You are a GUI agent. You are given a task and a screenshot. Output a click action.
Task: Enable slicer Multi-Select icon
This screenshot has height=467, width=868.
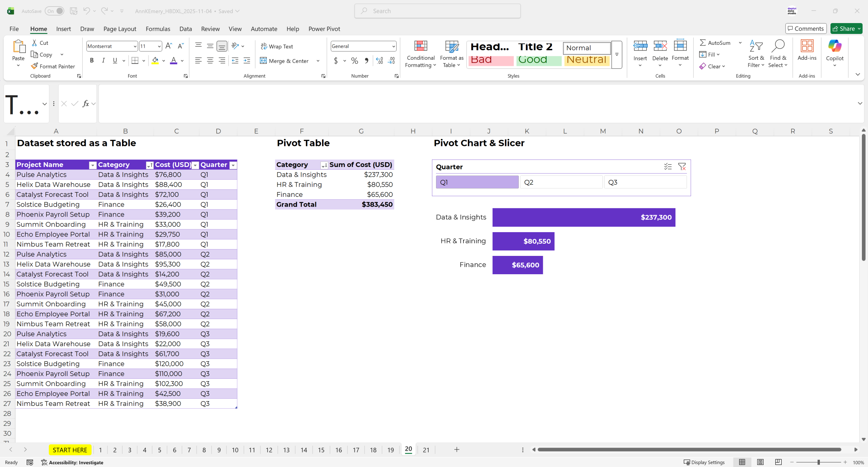(668, 167)
